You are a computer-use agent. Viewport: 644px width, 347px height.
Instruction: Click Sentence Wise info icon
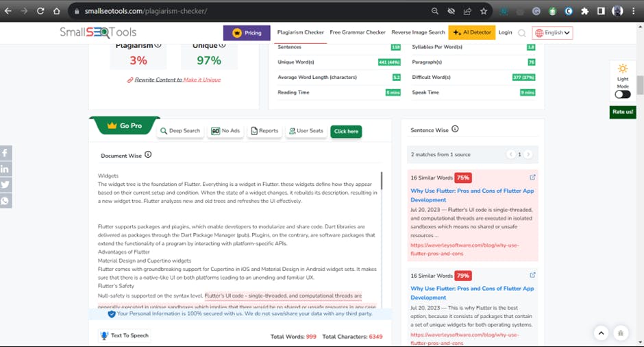click(455, 129)
